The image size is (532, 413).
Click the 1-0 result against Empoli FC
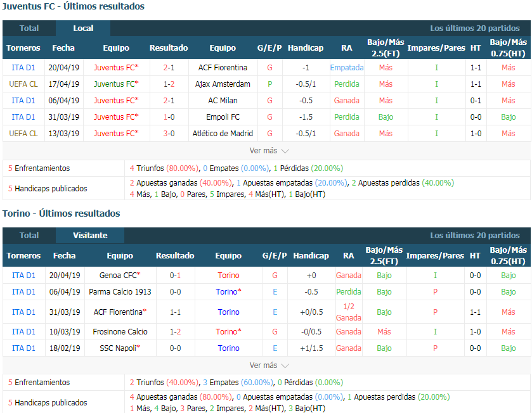169,117
